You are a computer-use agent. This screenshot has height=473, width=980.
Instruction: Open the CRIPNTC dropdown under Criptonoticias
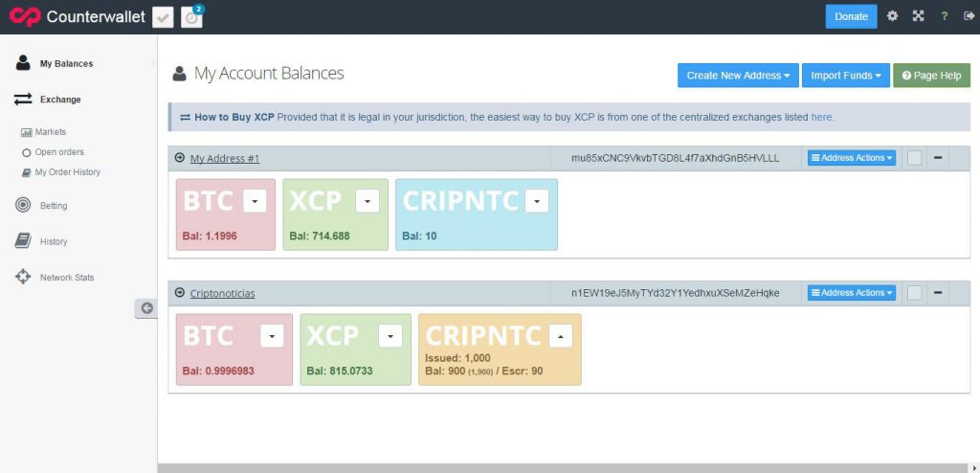561,336
